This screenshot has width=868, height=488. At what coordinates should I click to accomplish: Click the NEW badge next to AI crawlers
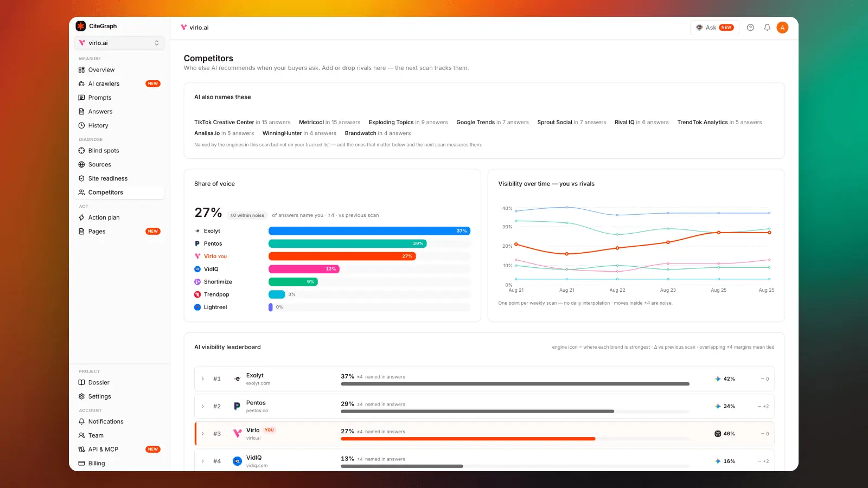click(x=153, y=84)
